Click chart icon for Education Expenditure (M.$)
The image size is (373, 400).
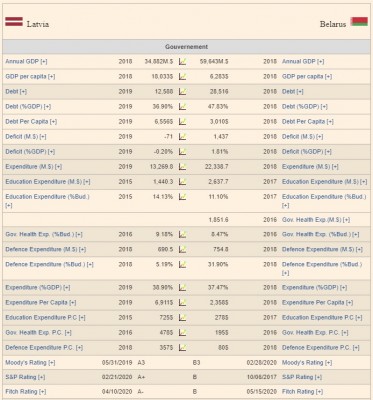[x=183, y=182]
